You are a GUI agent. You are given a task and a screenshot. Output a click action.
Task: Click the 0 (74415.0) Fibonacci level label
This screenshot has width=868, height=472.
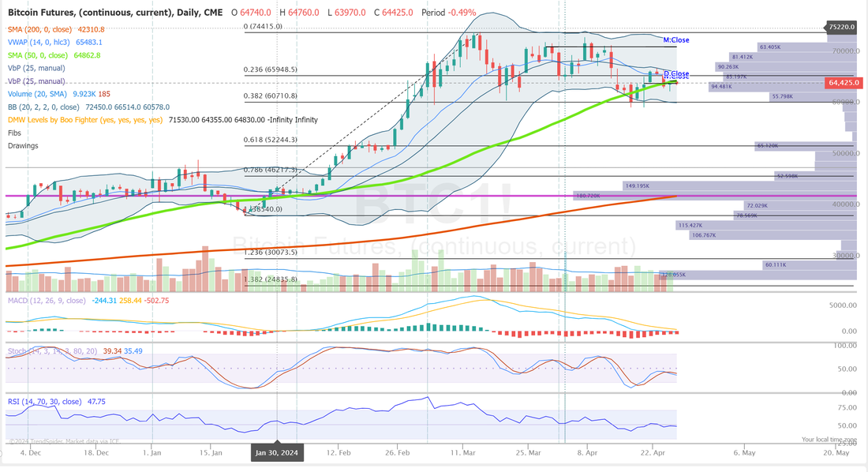pyautogui.click(x=263, y=26)
